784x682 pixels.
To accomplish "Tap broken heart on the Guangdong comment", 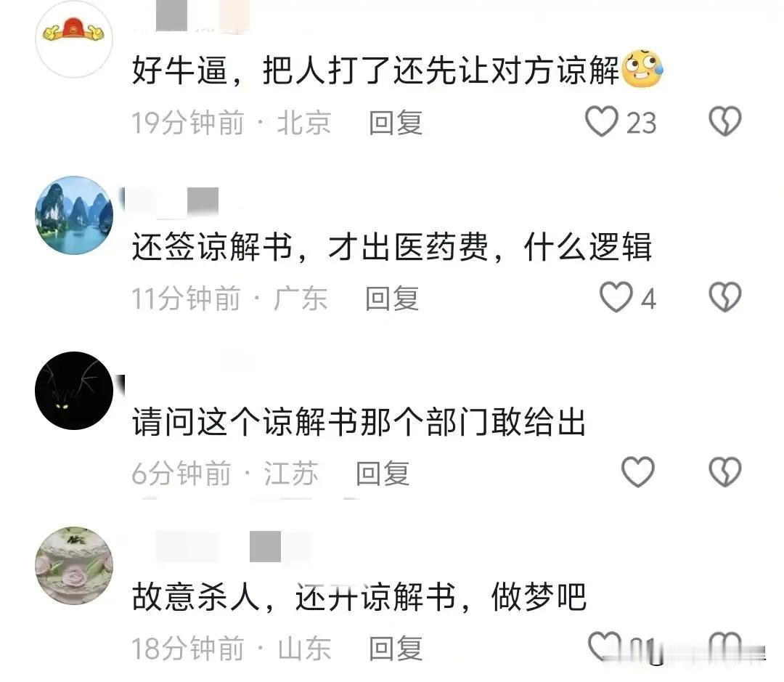I will tap(725, 297).
